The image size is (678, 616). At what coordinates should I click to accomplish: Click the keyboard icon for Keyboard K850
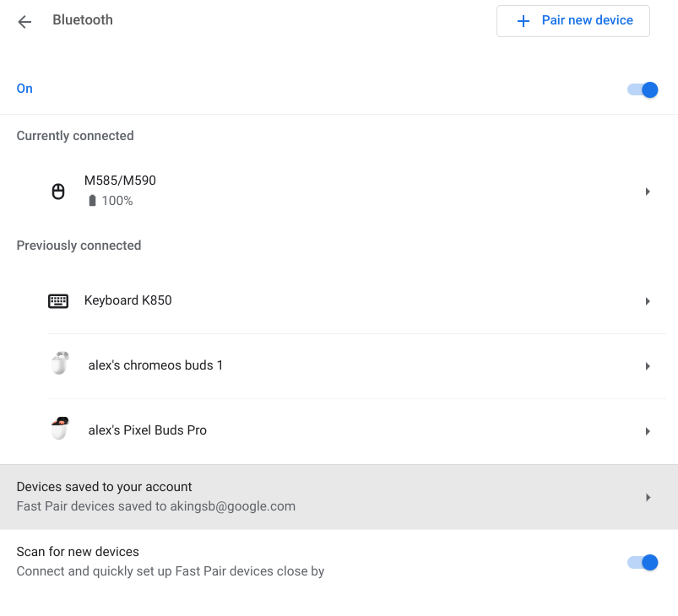(58, 301)
